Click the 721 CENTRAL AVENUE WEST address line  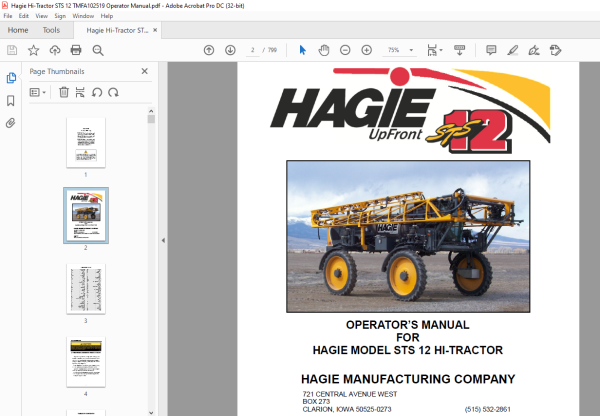(350, 394)
